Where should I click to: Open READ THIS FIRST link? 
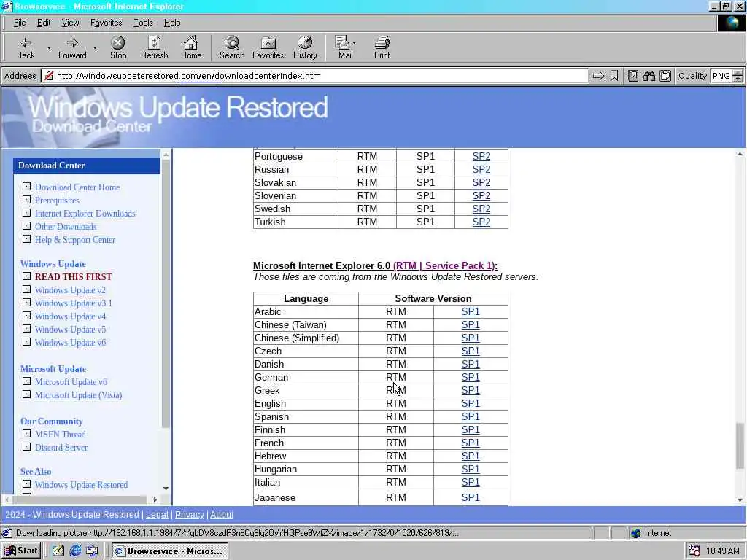(x=74, y=276)
